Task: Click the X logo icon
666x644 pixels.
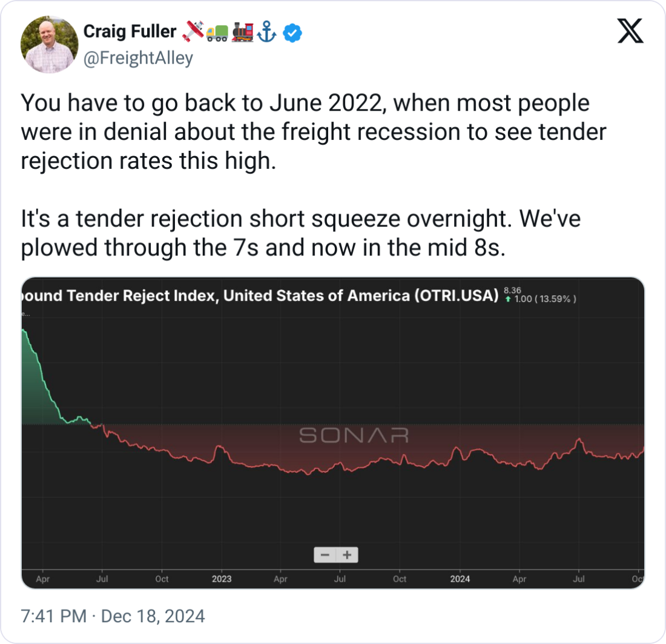Action: 630,31
